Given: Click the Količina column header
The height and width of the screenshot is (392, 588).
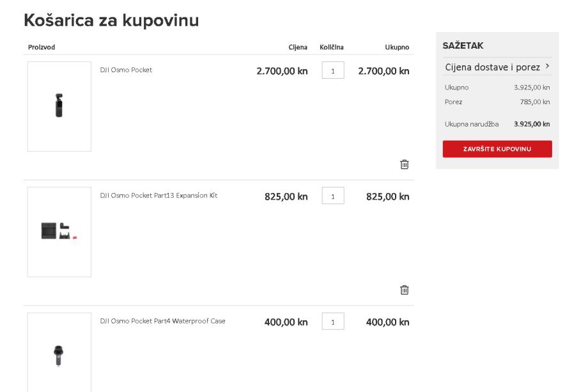Looking at the screenshot, I should [332, 47].
